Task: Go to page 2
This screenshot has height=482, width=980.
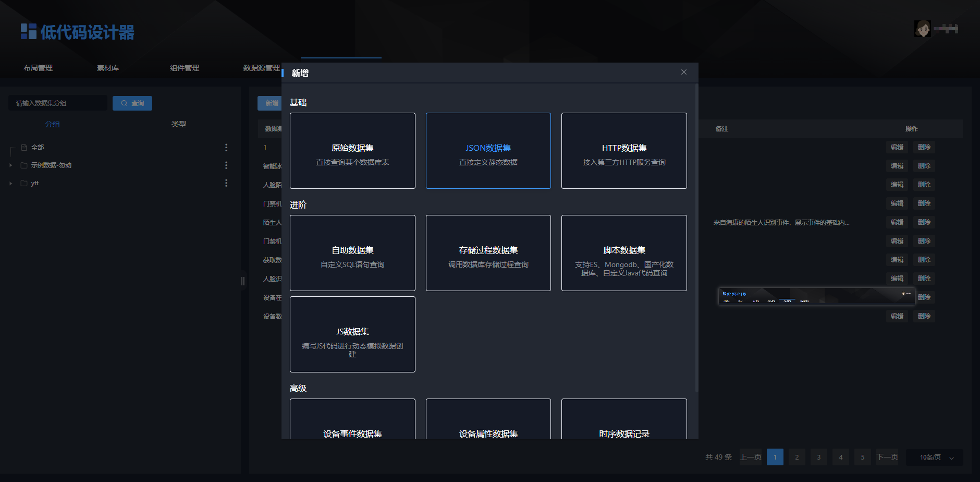Action: [797, 457]
